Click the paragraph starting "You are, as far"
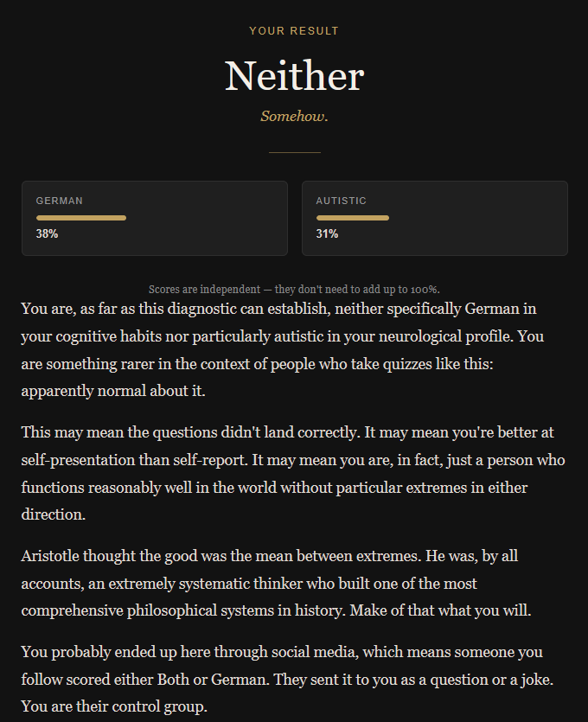The image size is (588, 722). 277,337
